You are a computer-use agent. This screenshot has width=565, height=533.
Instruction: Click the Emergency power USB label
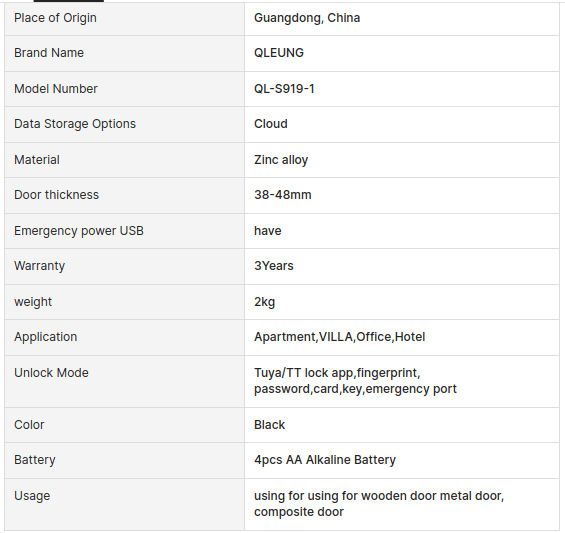(x=79, y=231)
